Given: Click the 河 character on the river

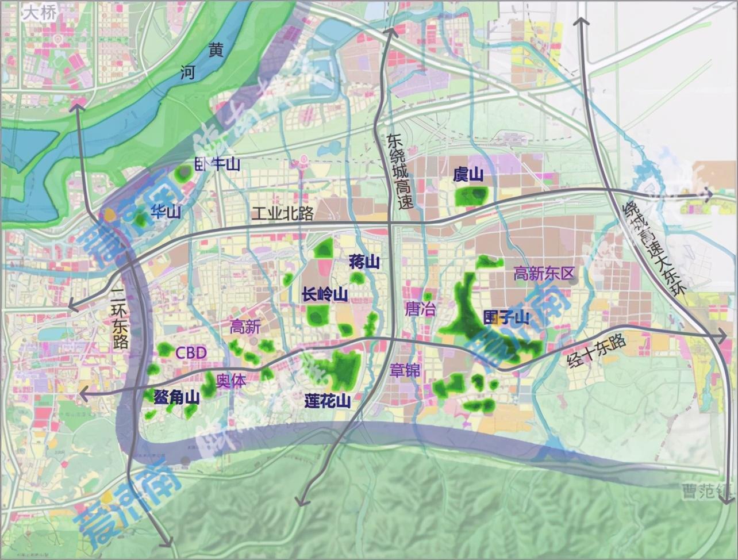Looking at the screenshot, I should 187,74.
